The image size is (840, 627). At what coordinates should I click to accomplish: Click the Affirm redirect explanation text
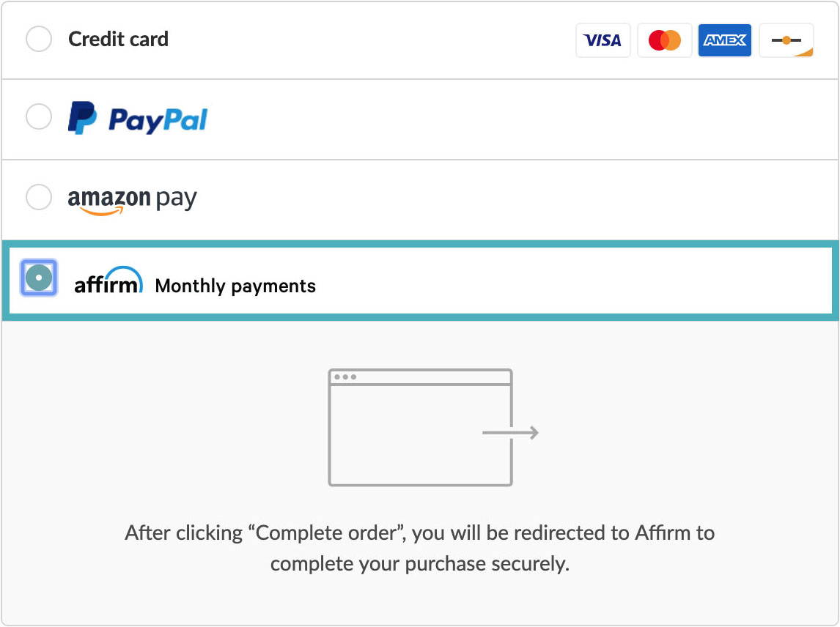[x=420, y=549]
